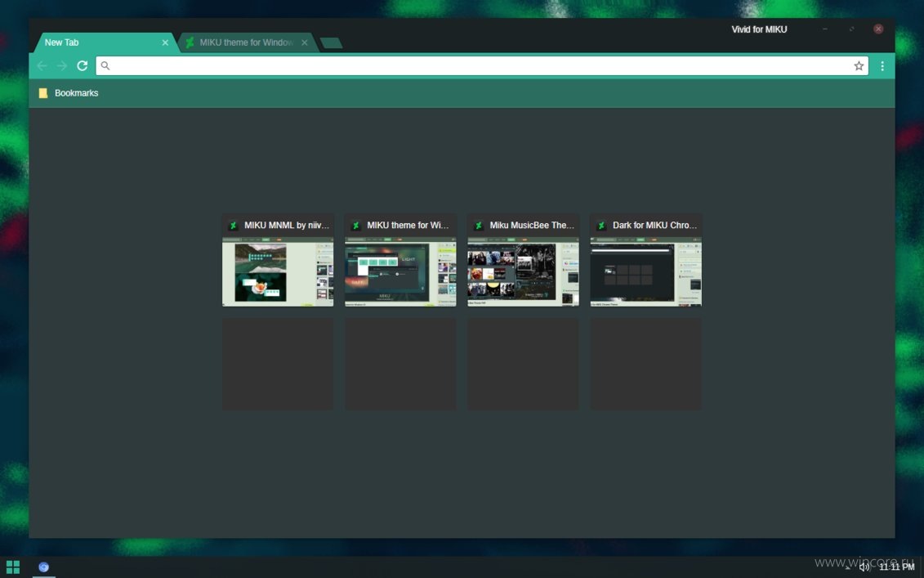
Task: Open the MIKU MNML by niiv thumbnail
Action: (x=278, y=260)
